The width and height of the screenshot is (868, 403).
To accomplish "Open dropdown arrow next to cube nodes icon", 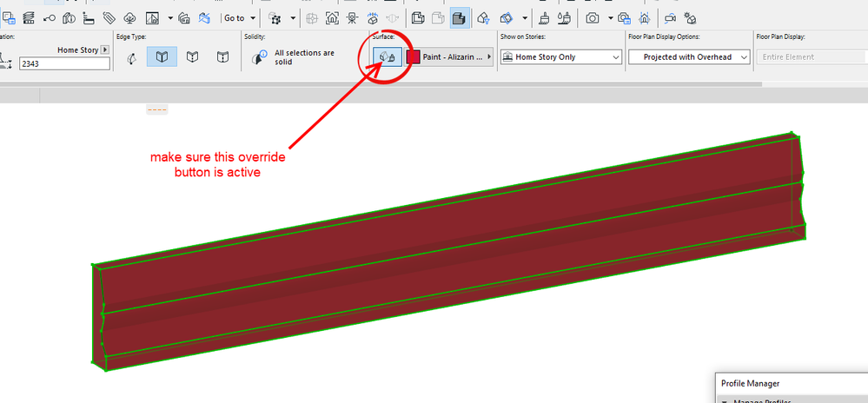I will coord(292,18).
